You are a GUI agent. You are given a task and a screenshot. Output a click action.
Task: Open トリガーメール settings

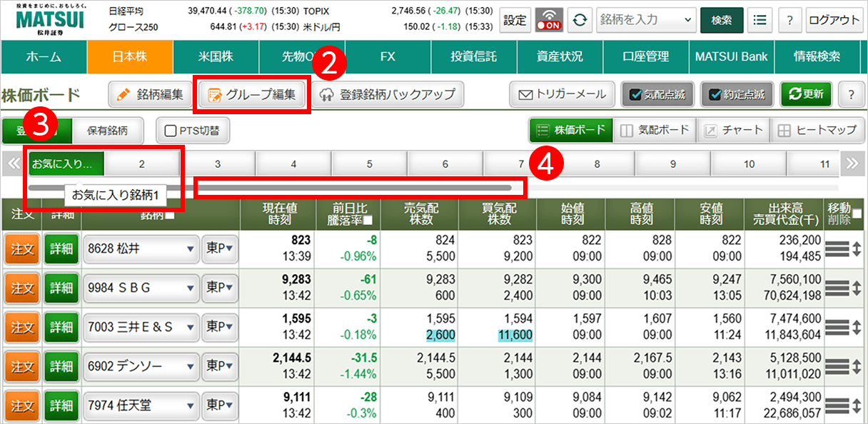(x=562, y=94)
